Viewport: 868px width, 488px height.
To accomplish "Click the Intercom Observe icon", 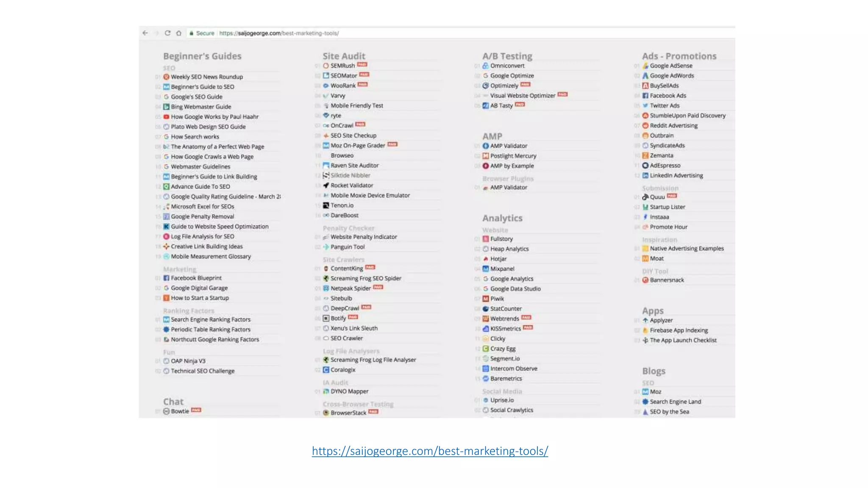I will click(x=486, y=369).
